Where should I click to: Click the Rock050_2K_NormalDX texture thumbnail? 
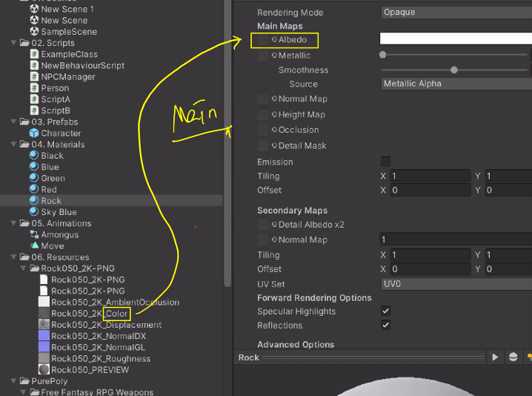point(44,336)
